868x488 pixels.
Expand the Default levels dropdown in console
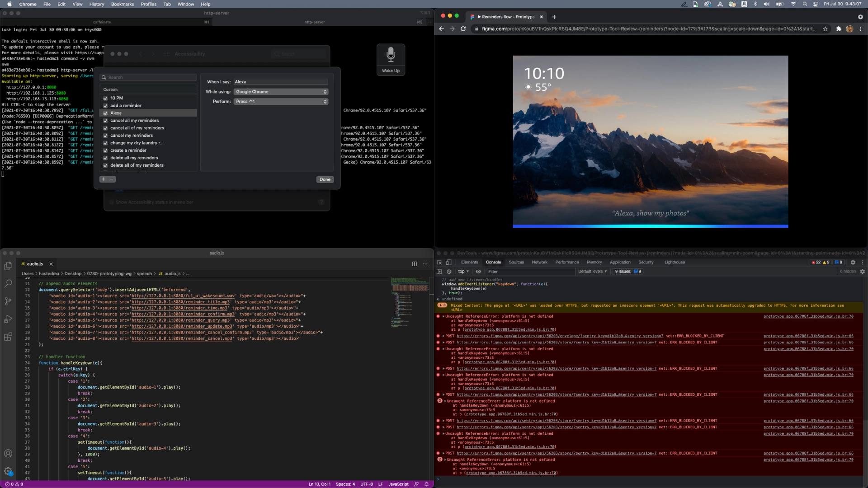(x=592, y=272)
